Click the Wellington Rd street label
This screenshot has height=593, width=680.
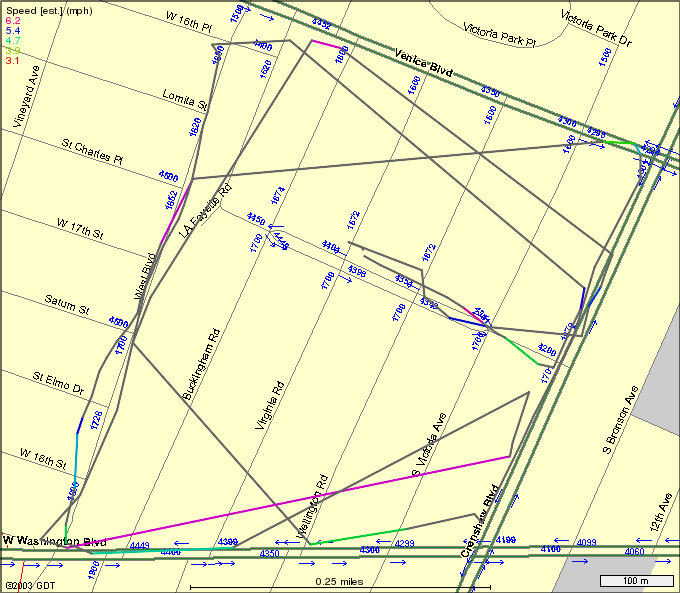point(313,506)
